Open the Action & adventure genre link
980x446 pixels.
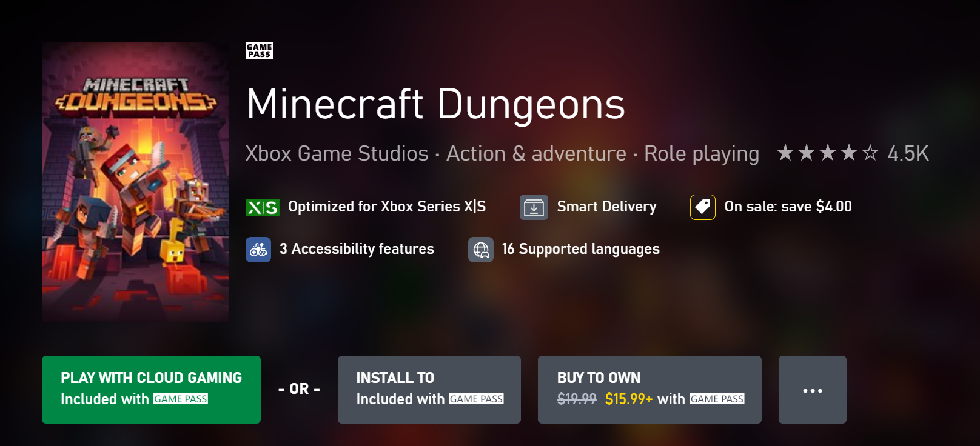point(536,154)
